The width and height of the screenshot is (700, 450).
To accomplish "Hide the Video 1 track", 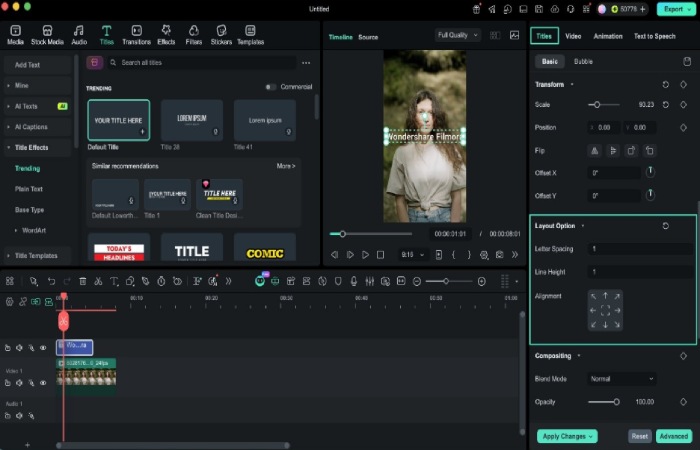I will (x=43, y=383).
